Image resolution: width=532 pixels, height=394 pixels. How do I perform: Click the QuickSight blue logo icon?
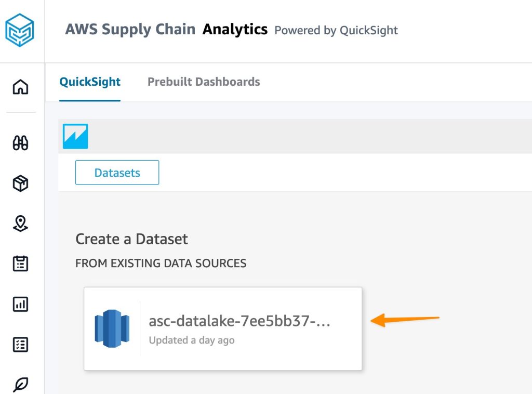pyautogui.click(x=75, y=136)
